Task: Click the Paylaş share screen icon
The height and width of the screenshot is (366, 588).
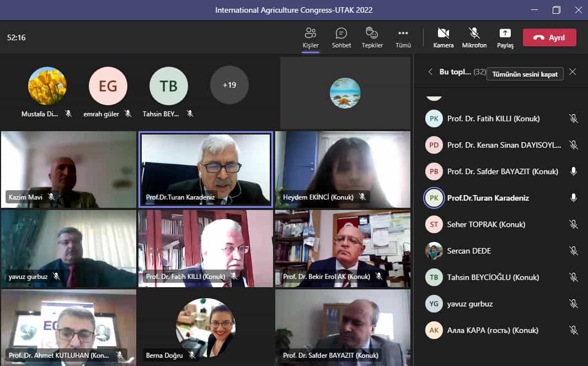Action: [x=505, y=37]
